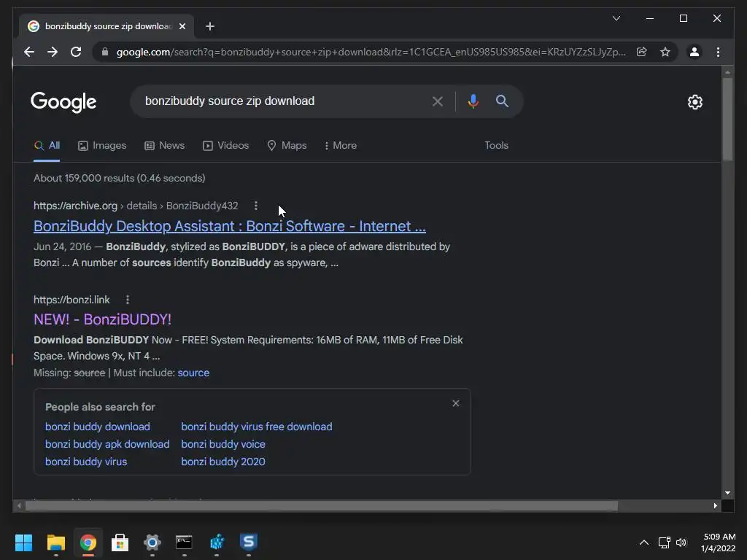Click the vertical scrollbar thumb
Image resolution: width=747 pixels, height=560 pixels.
pos(727,119)
